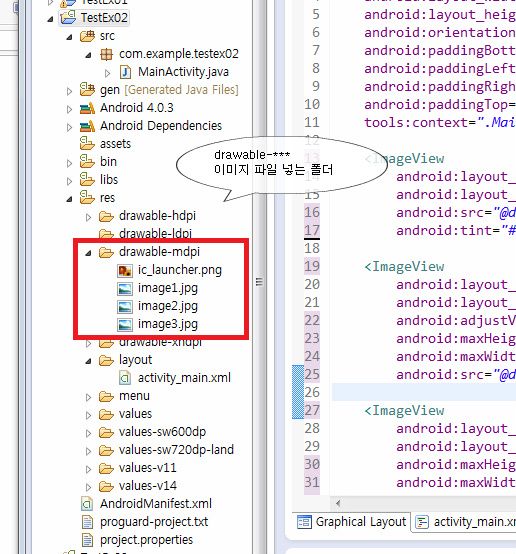Expand the gen folder node

[x=69, y=91]
